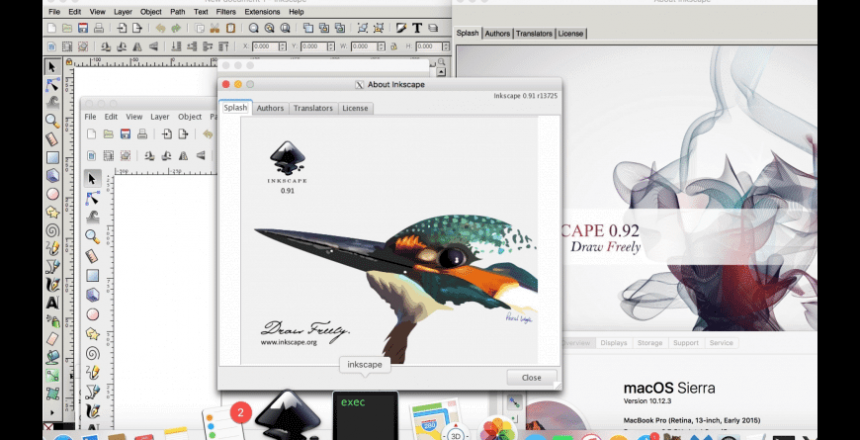
Task: Click Export icon in smaller Inkscape window toolbar
Action: pyautogui.click(x=183, y=134)
